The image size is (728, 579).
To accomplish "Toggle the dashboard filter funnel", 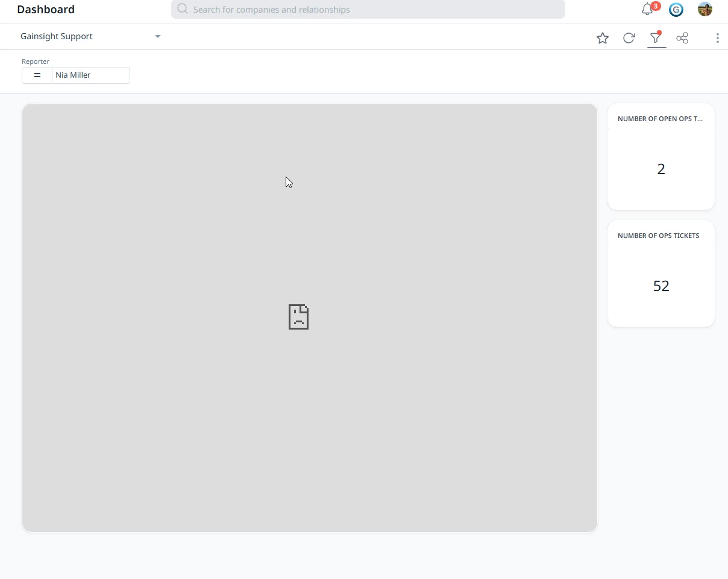I will pos(656,38).
